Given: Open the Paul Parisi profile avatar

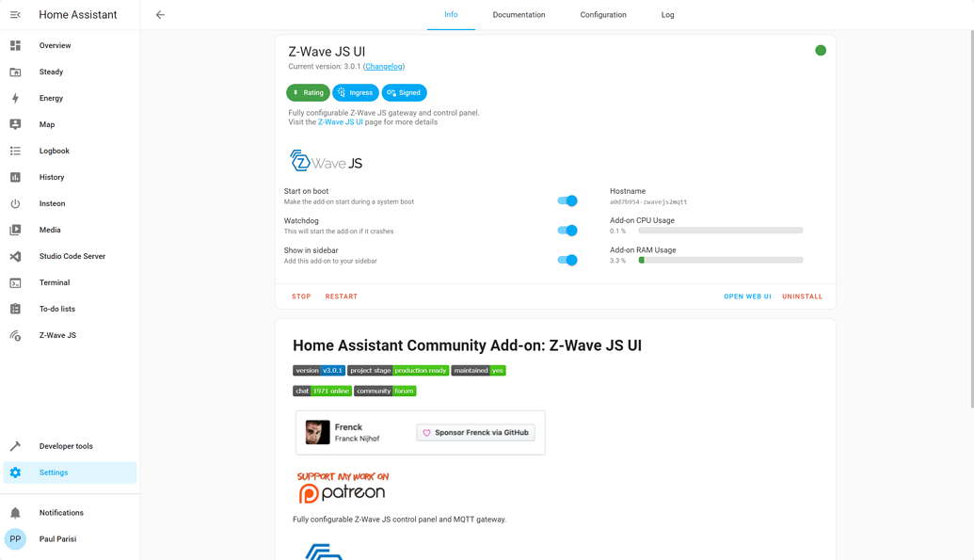Looking at the screenshot, I should (x=15, y=538).
